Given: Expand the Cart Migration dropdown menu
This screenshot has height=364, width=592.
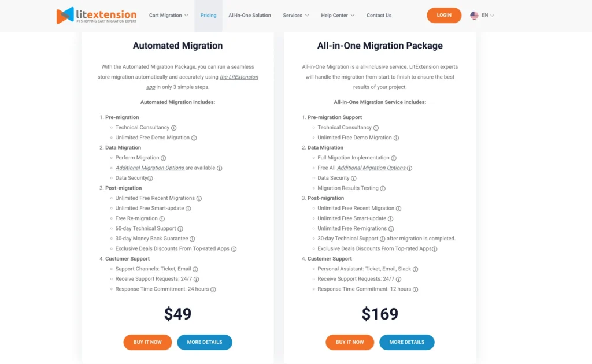Looking at the screenshot, I should click(169, 16).
